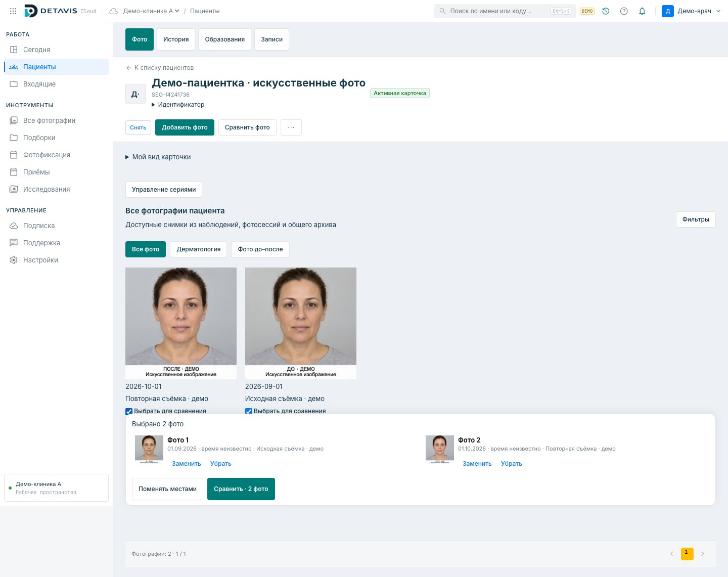Go back via К списку пациентов link
This screenshot has height=577, width=728.
pos(160,68)
